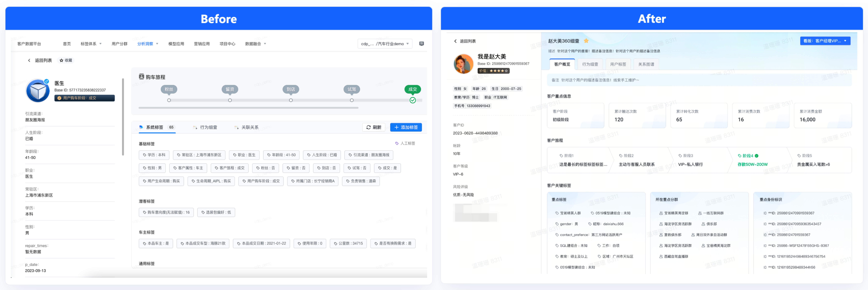Viewport: 868px width, 290px height.
Task: Click the 到店 journey stage bubble
Action: 291,89
